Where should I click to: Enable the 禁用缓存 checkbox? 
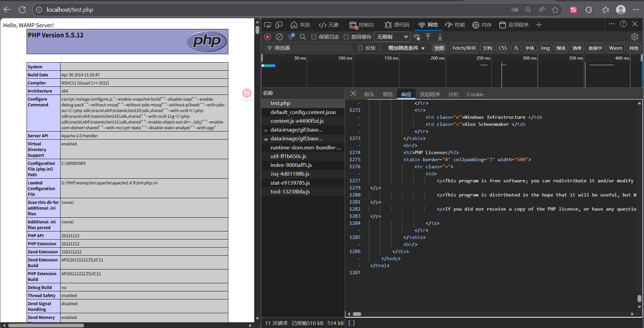tap(346, 37)
